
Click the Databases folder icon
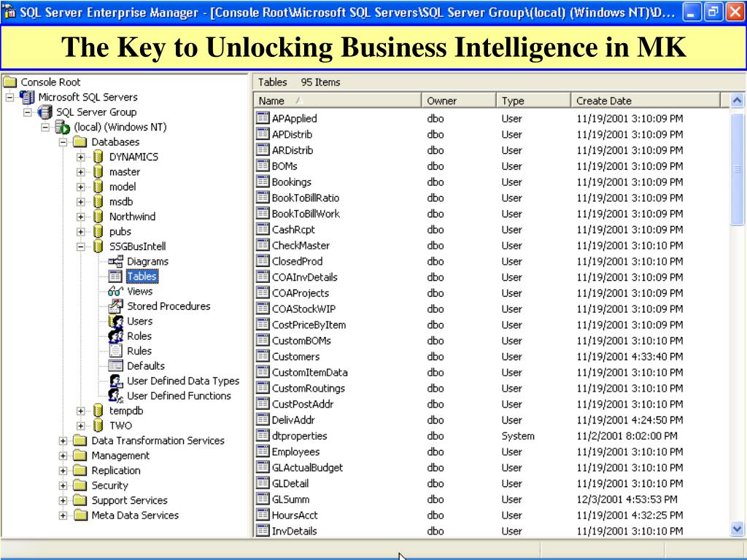[x=80, y=142]
